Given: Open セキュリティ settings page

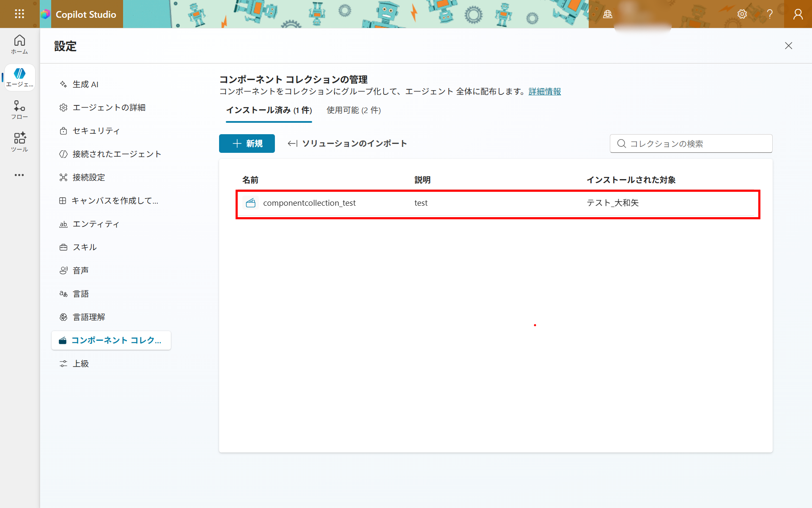Looking at the screenshot, I should (x=111, y=131).
